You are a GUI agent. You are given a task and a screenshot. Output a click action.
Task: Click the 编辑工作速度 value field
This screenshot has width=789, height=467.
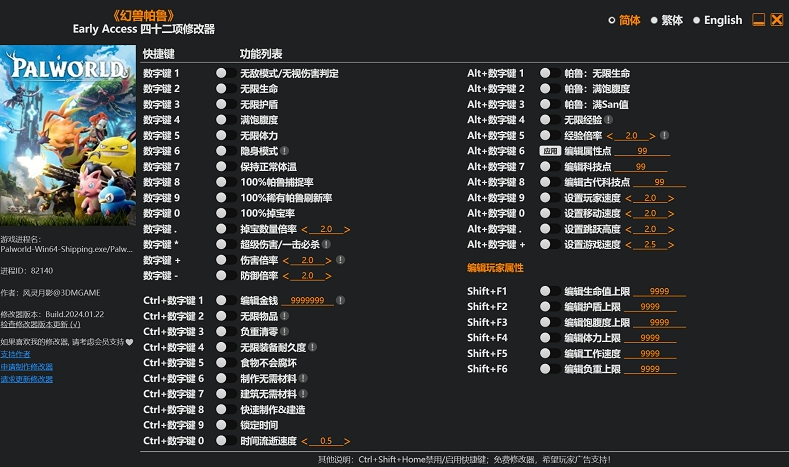click(x=650, y=354)
